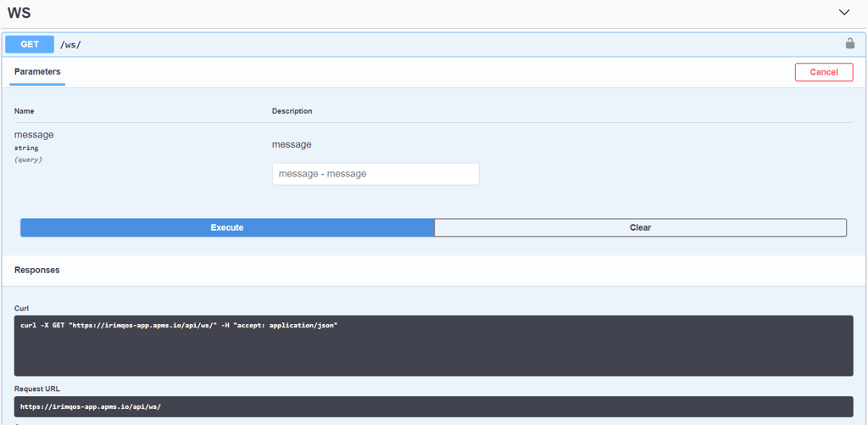Collapse the WS section chevron
The width and height of the screenshot is (868, 425).
(x=843, y=13)
